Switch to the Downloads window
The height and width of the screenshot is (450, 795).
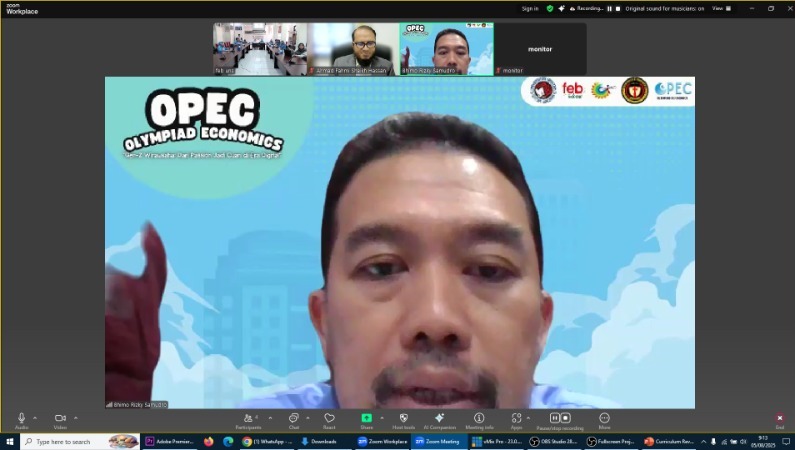tap(323, 441)
